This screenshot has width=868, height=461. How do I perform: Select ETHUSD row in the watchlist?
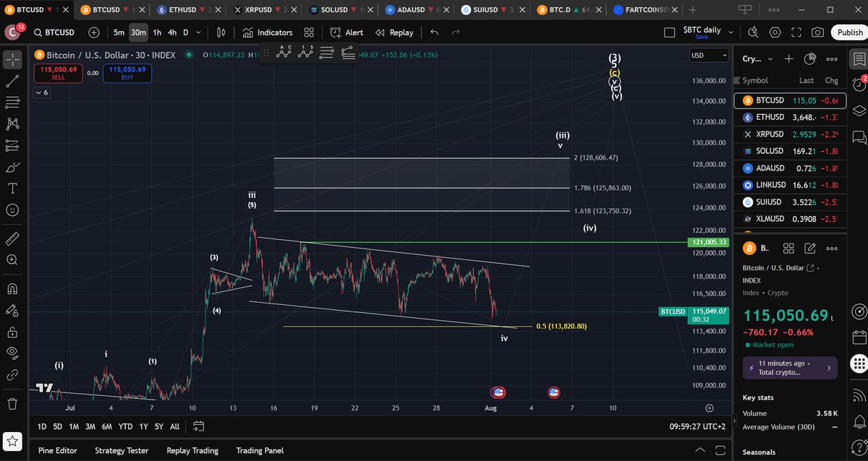click(789, 117)
